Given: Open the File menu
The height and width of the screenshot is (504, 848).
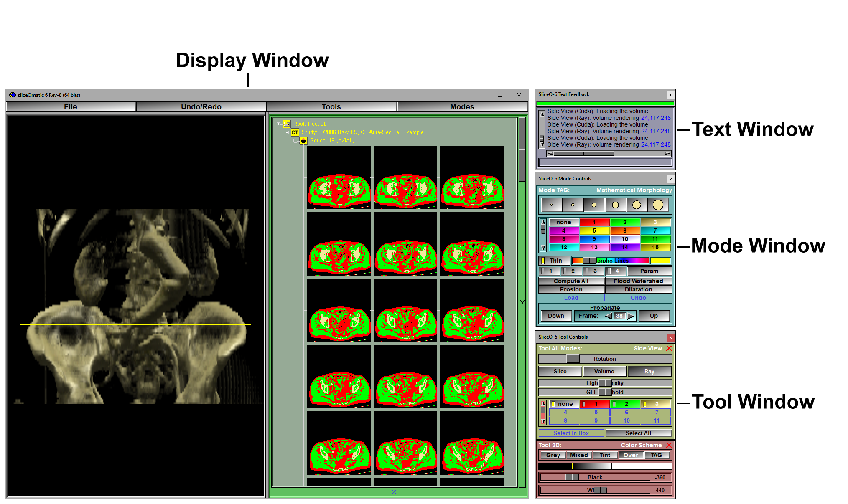Looking at the screenshot, I should pyautogui.click(x=71, y=107).
